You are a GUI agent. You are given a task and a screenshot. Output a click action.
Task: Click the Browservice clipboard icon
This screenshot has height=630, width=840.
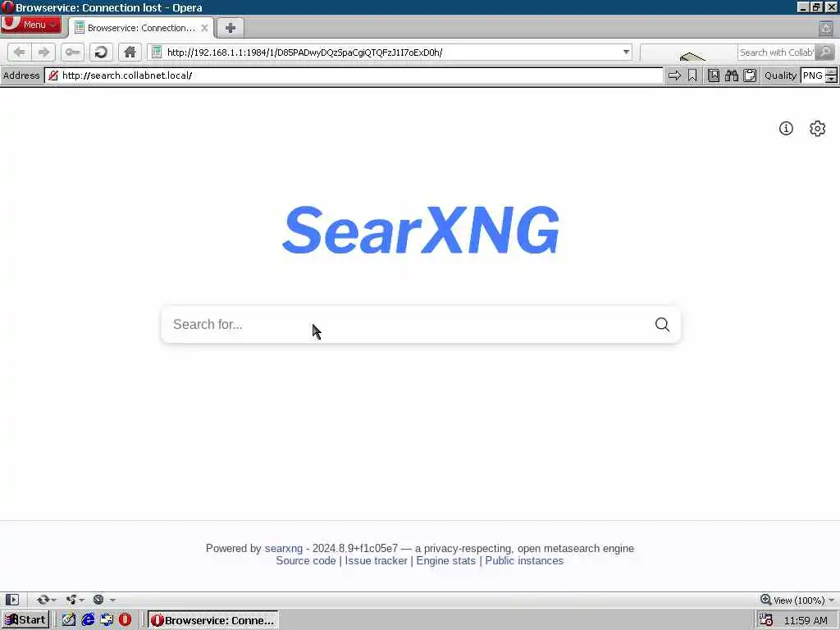pyautogui.click(x=750, y=75)
